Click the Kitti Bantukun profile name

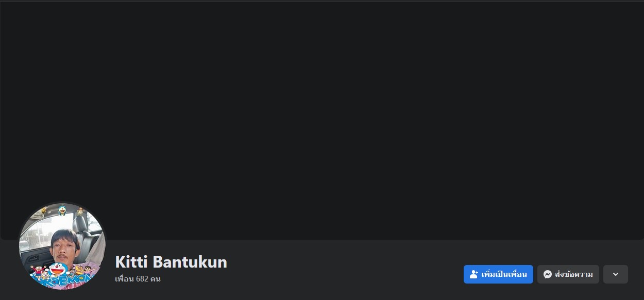171,262
